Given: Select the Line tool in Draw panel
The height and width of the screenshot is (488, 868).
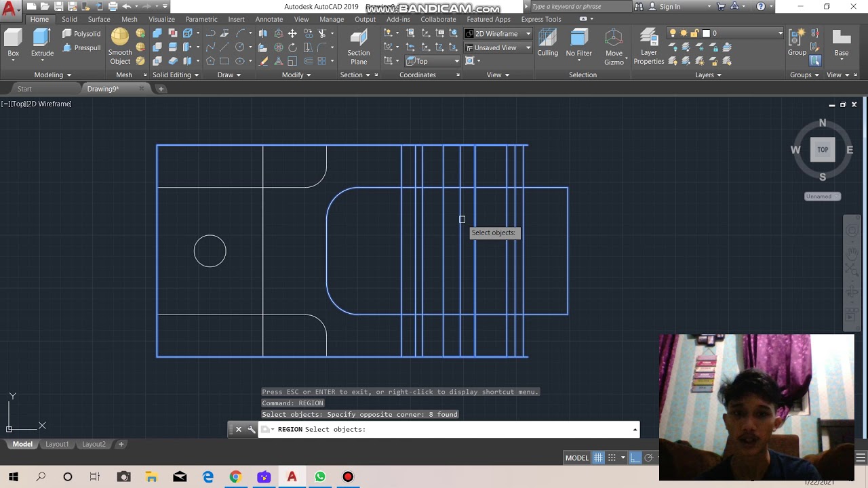Looking at the screenshot, I should point(224,47).
